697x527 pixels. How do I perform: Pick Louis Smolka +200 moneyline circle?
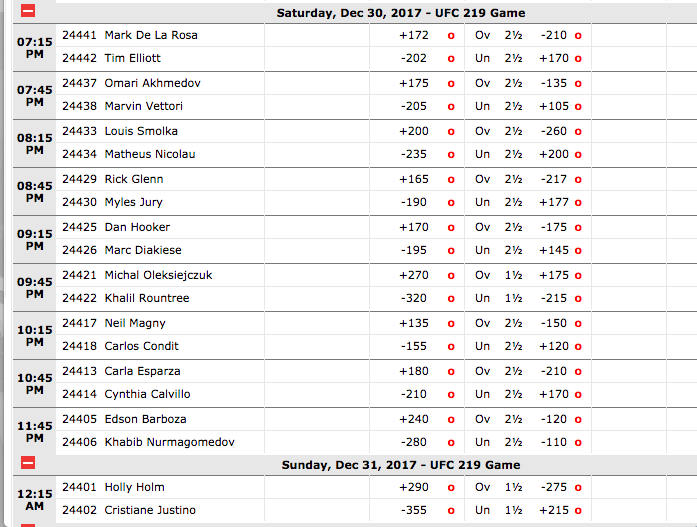(x=451, y=132)
